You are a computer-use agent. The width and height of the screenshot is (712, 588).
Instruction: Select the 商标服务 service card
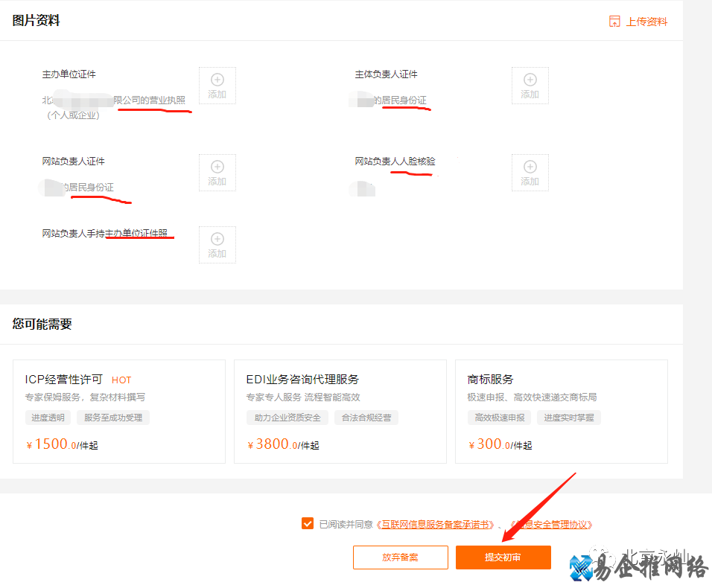561,413
